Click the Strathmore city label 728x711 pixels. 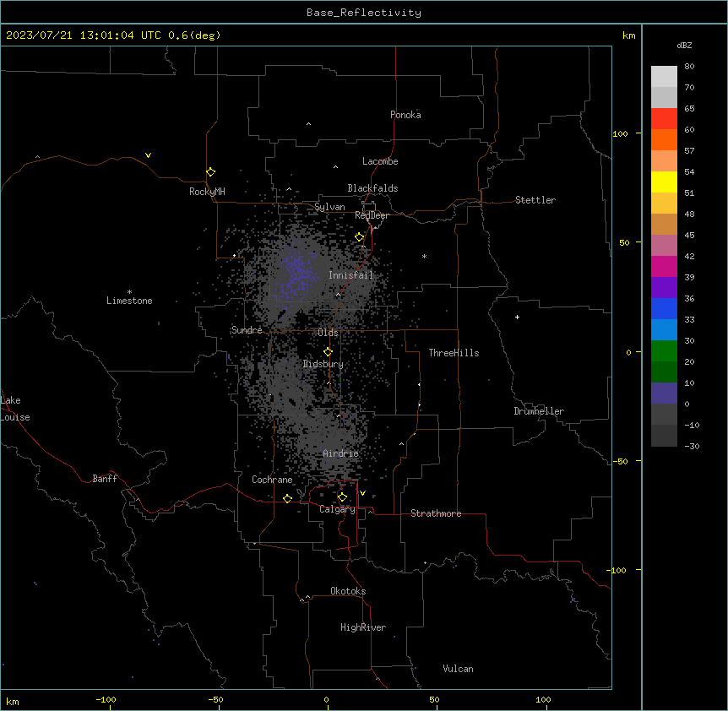436,513
